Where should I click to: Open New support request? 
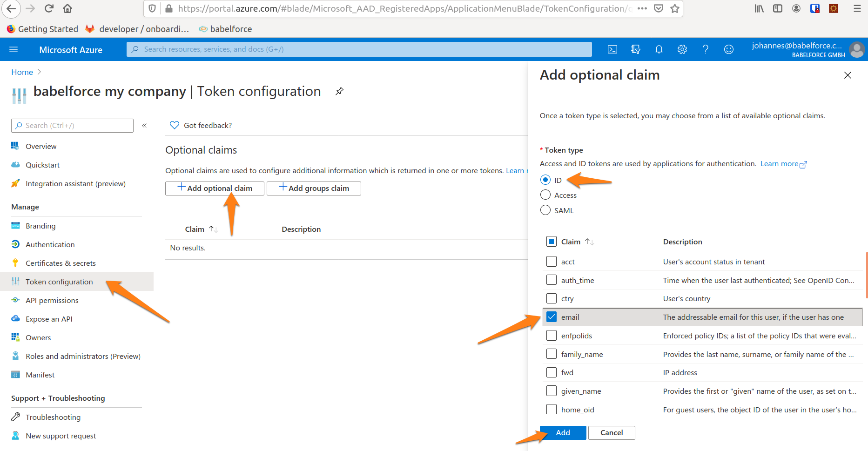coord(61,436)
